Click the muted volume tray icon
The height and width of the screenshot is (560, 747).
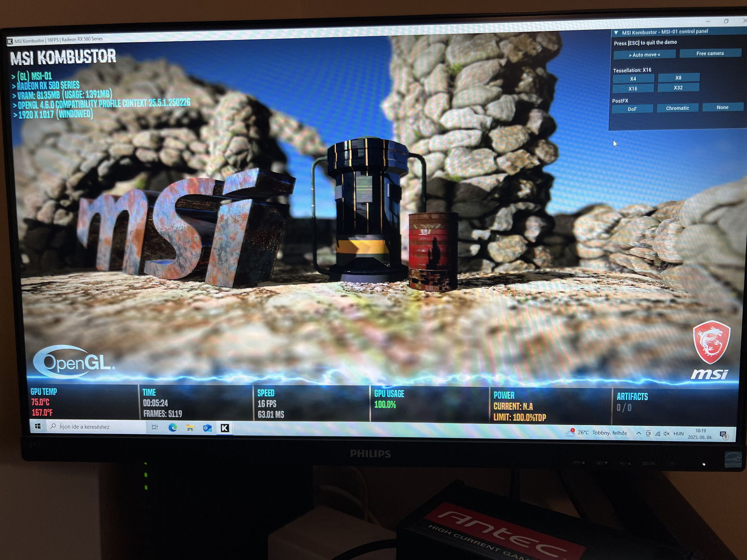667,434
